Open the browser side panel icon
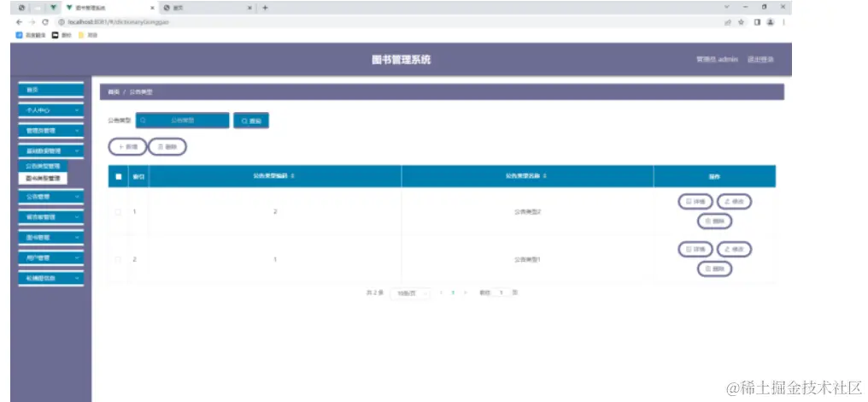 click(757, 21)
